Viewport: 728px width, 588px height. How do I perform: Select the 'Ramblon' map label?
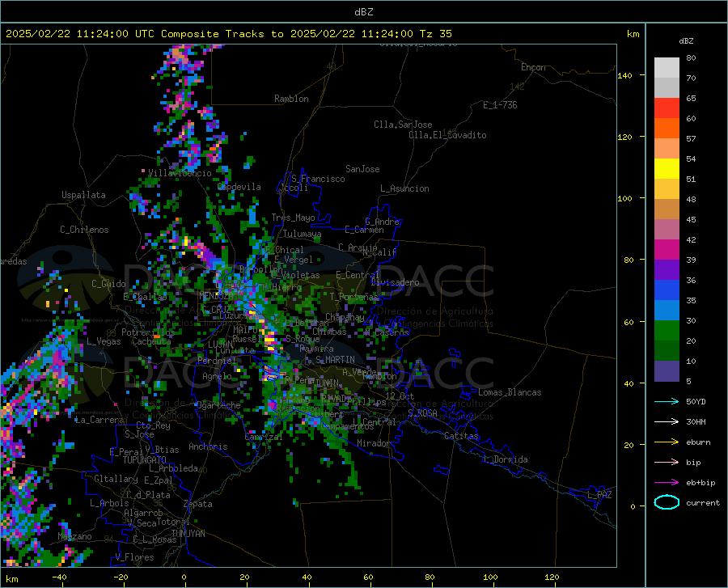291,99
